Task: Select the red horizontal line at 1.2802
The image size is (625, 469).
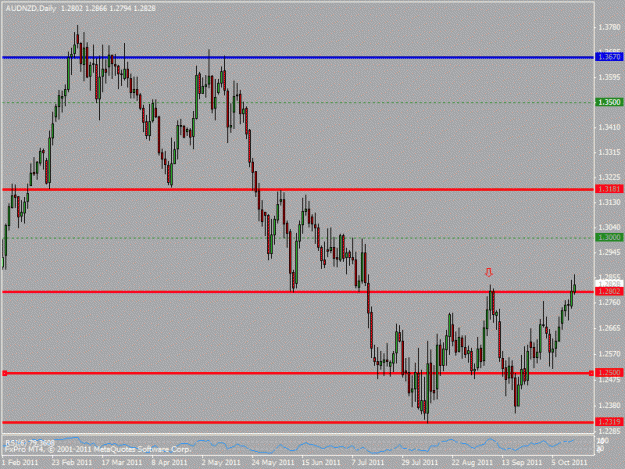Action: (298, 292)
